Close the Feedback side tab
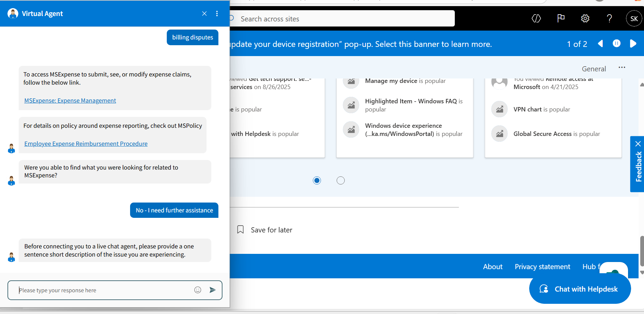 point(638,144)
